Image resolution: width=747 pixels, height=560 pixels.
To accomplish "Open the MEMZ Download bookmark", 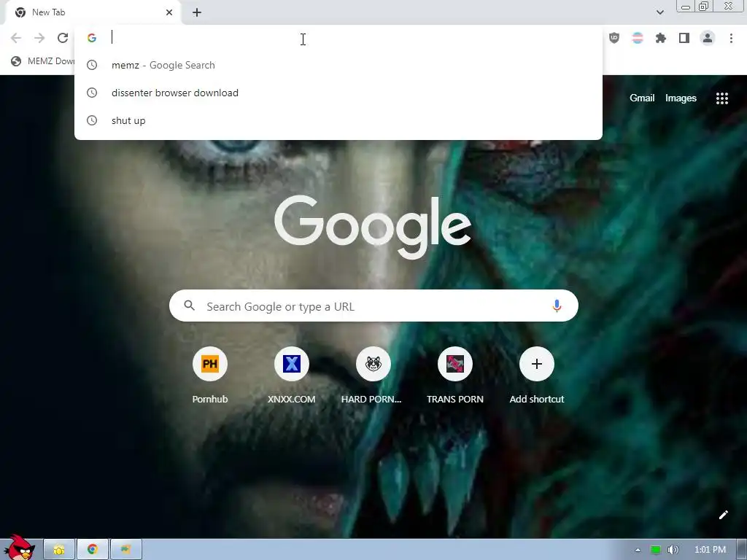I will 42,61.
